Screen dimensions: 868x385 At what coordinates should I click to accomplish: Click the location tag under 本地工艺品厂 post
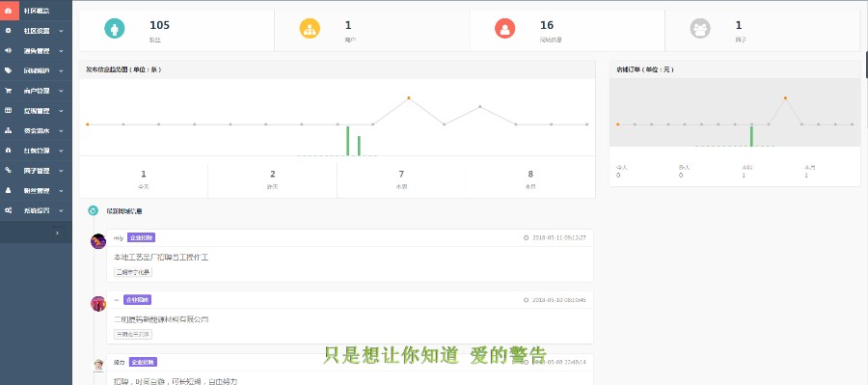click(x=133, y=272)
